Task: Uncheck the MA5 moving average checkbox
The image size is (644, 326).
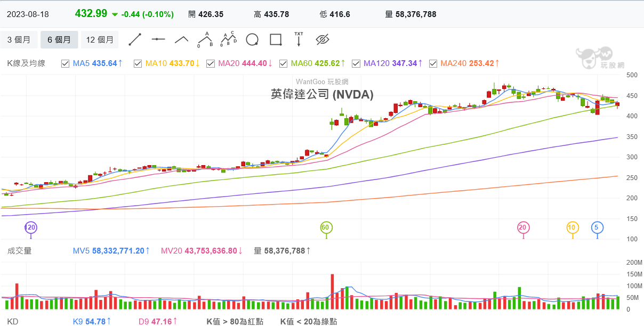Action: pyautogui.click(x=66, y=63)
